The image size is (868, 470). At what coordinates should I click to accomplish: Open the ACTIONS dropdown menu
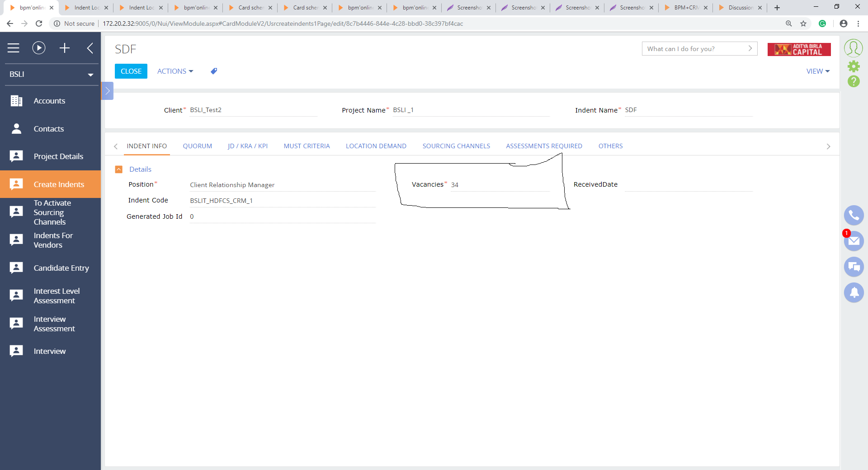point(175,71)
